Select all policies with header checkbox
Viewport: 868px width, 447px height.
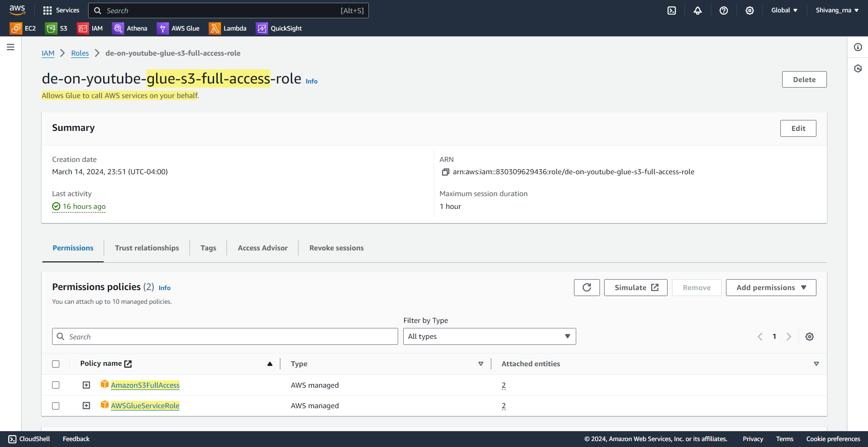coord(56,364)
